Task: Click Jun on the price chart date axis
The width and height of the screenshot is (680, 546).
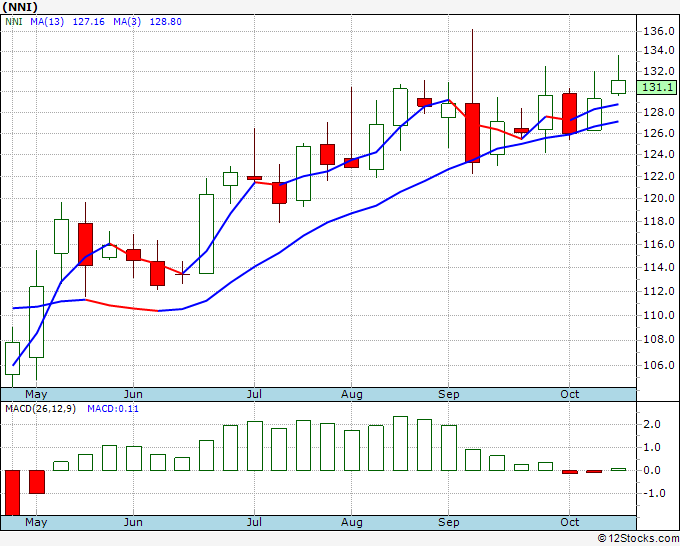Action: 133,395
